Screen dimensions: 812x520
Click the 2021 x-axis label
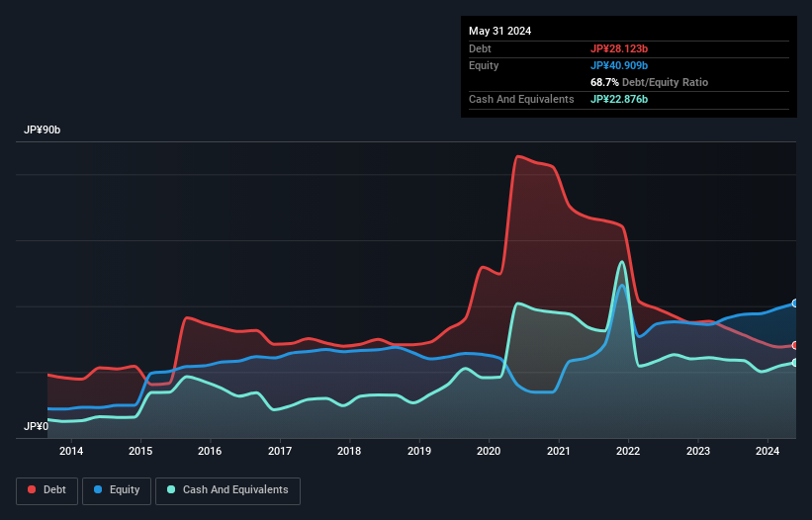click(x=558, y=451)
